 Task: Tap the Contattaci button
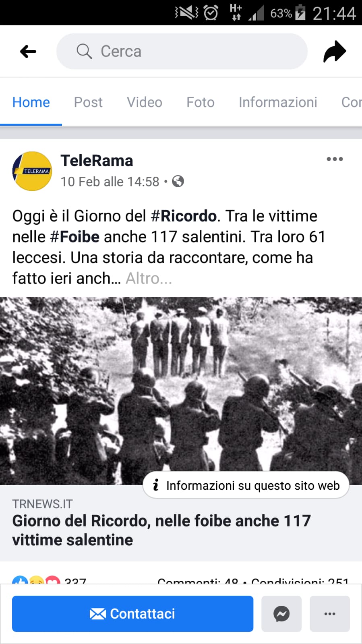(133, 614)
